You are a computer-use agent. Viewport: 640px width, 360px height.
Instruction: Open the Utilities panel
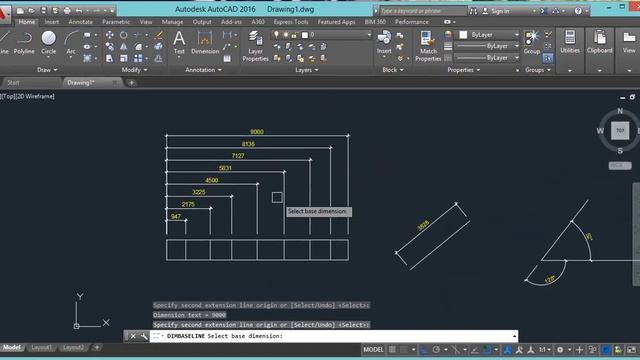[x=570, y=42]
